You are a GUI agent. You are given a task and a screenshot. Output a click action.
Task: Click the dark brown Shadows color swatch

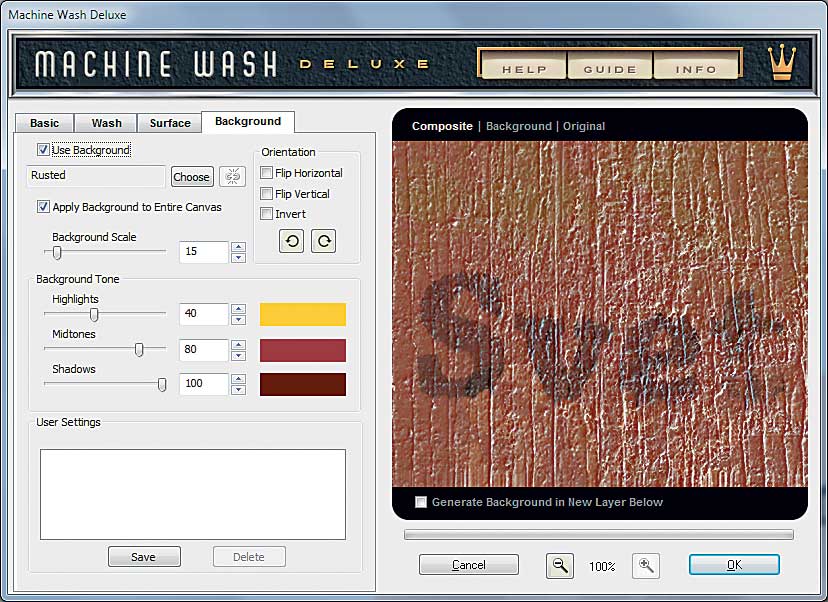pyautogui.click(x=303, y=384)
